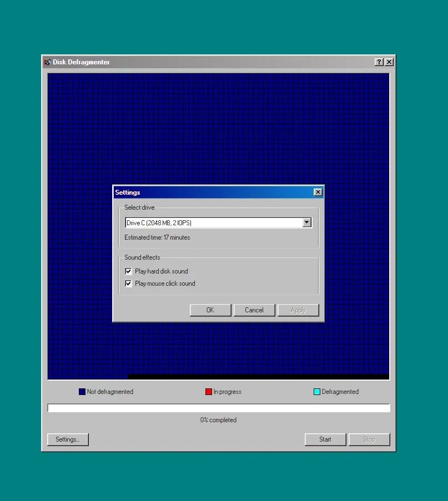The width and height of the screenshot is (448, 501).
Task: Click the cyan Defragmented legend swatch
Action: (x=317, y=392)
